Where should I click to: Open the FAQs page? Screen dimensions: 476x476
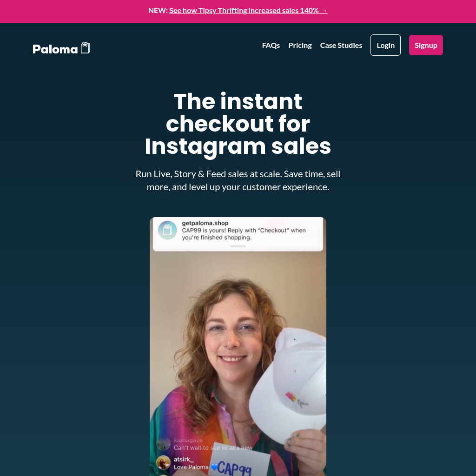pos(271,45)
